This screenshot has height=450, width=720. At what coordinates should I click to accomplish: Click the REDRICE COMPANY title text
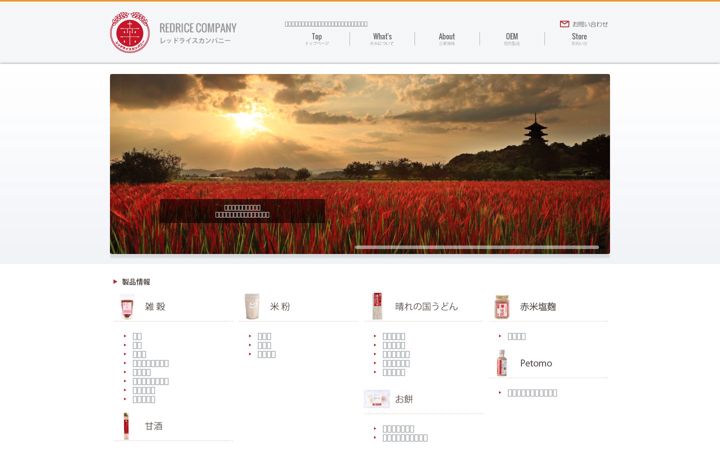click(198, 28)
